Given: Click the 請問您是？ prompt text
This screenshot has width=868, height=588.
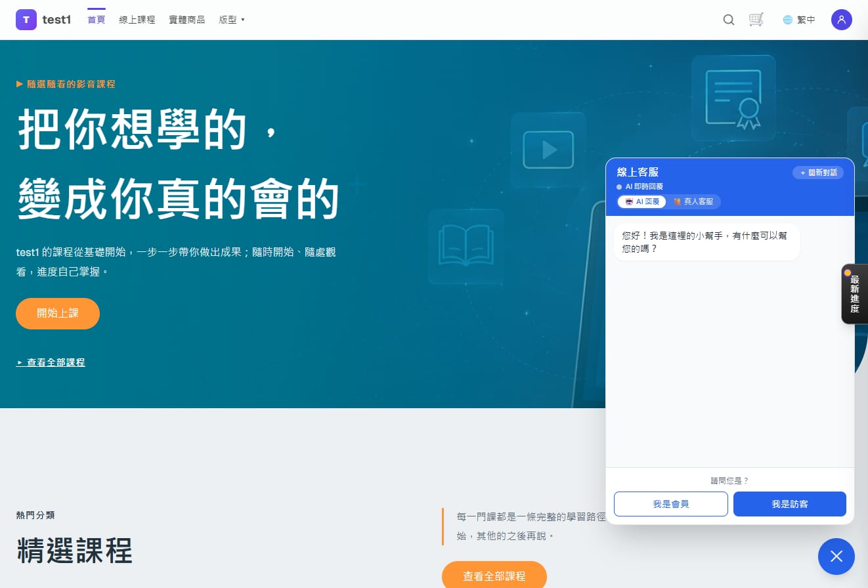Looking at the screenshot, I should (729, 480).
